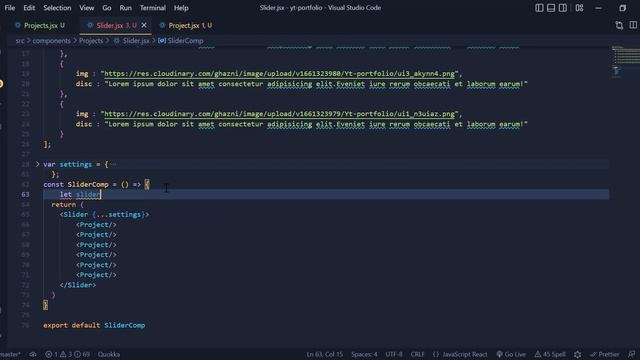The width and height of the screenshot is (640, 360).
Task: Click the components breadcrumb segment
Action: pos(51,40)
